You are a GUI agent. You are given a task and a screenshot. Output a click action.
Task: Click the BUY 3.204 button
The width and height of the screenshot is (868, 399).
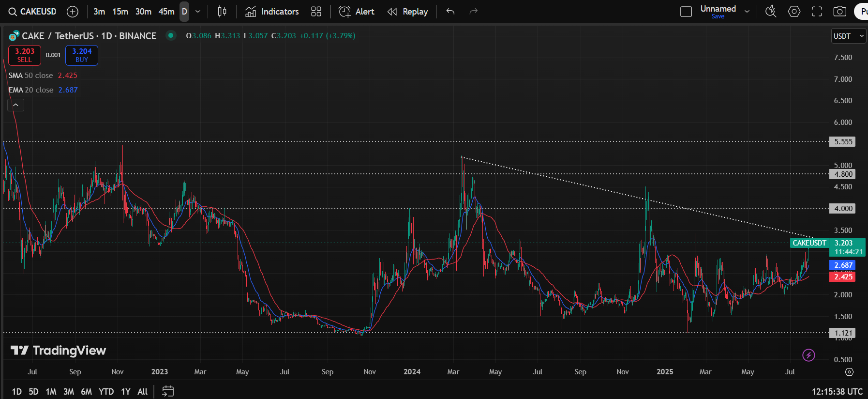[82, 55]
